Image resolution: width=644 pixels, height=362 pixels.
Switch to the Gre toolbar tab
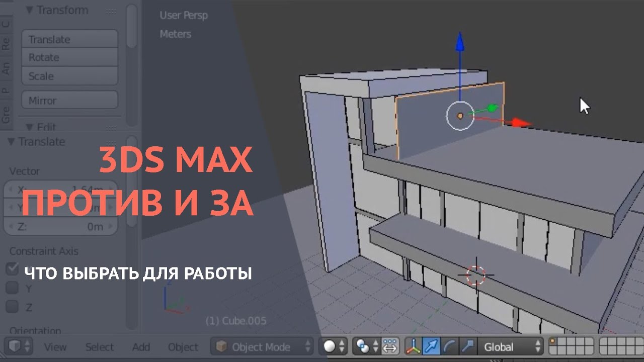(6, 115)
